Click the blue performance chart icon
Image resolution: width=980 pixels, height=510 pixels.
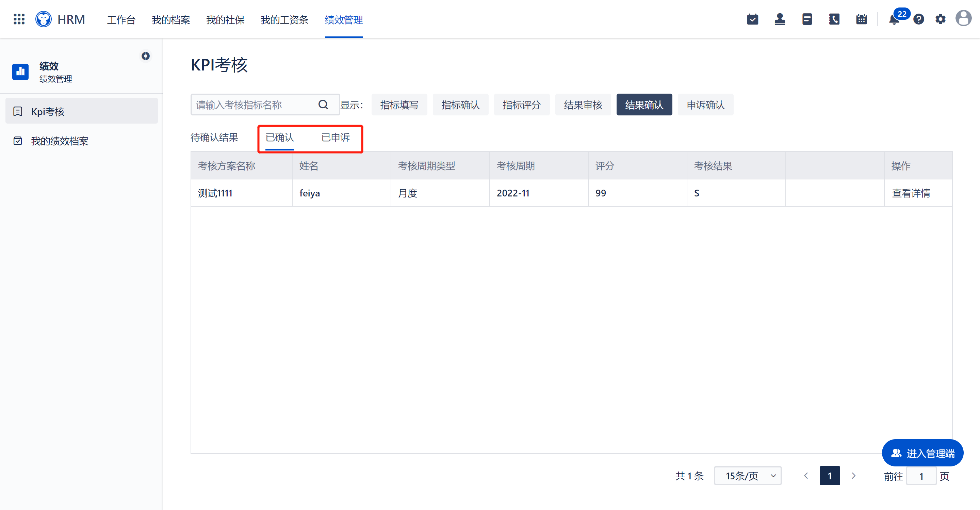(20, 71)
